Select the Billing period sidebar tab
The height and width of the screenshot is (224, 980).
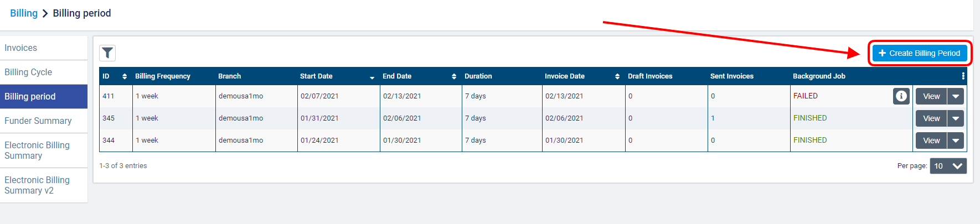pyautogui.click(x=30, y=97)
